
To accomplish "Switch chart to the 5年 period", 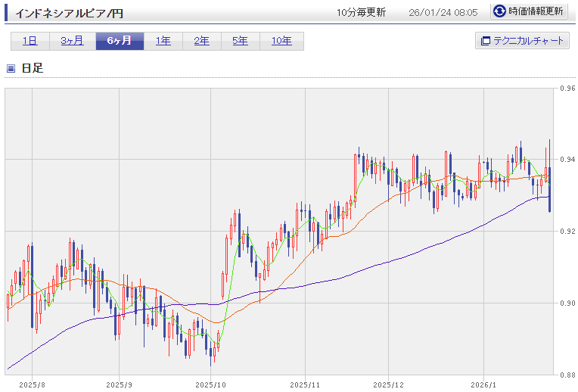I will coord(240,41).
